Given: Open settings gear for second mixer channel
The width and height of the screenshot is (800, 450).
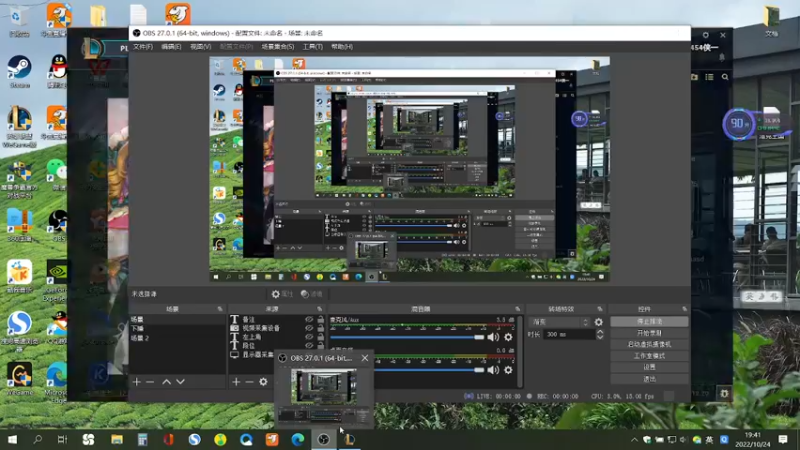Looking at the screenshot, I should [x=508, y=370].
